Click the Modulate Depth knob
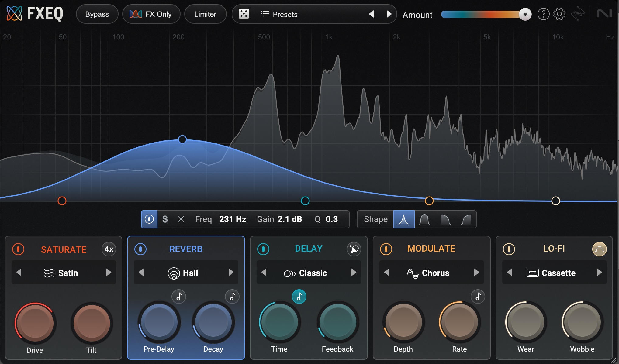This screenshot has height=364, width=619. 403,322
